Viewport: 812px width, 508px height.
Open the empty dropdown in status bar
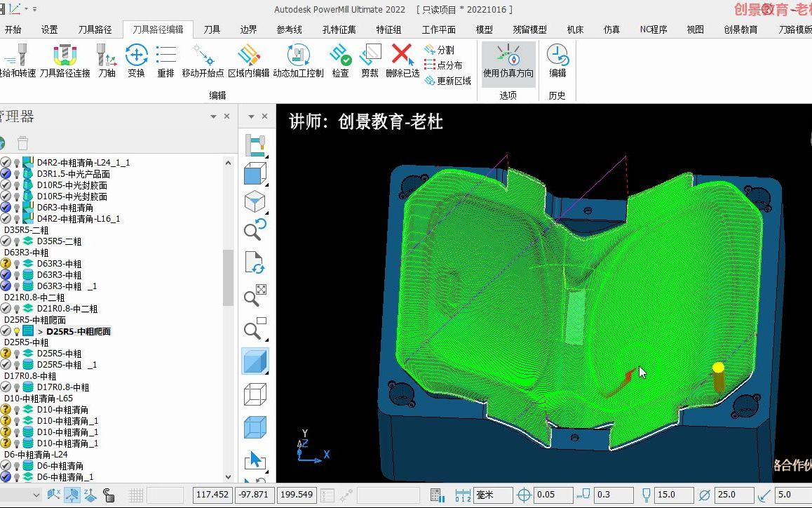tap(20, 495)
